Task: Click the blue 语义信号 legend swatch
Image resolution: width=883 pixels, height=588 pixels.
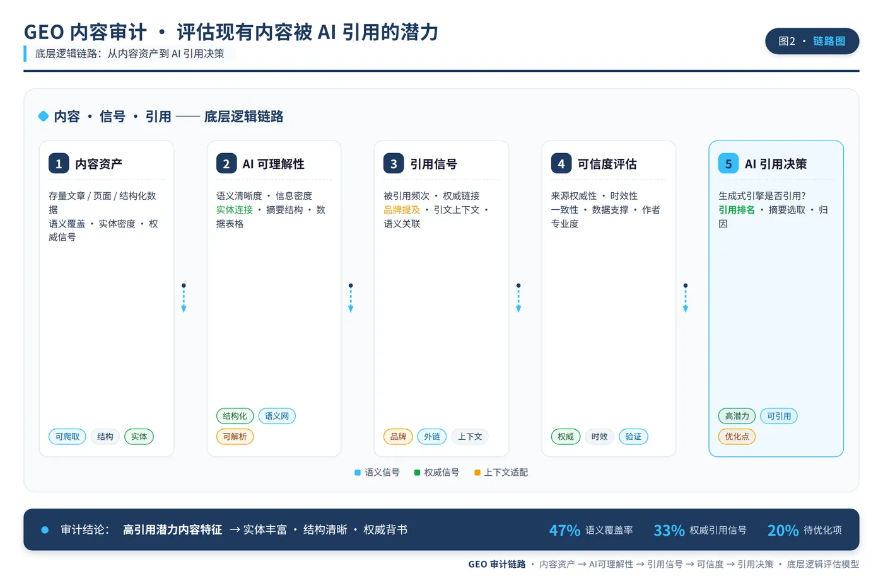Action: 358,473
